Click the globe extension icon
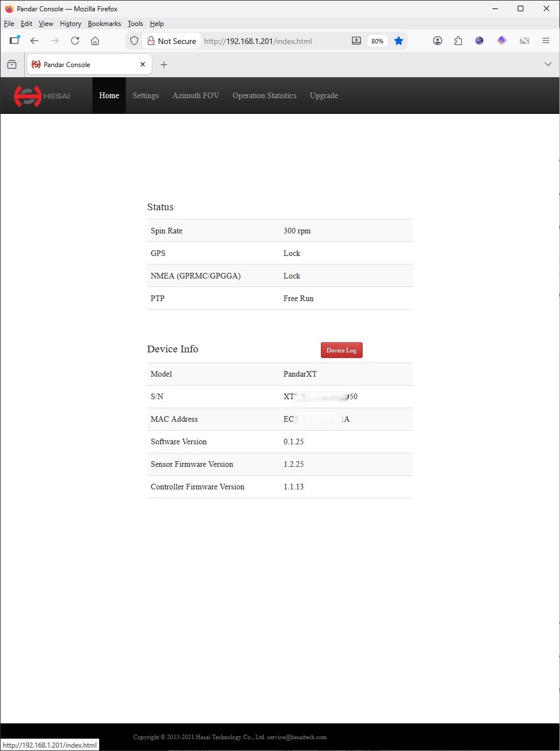 (x=479, y=41)
